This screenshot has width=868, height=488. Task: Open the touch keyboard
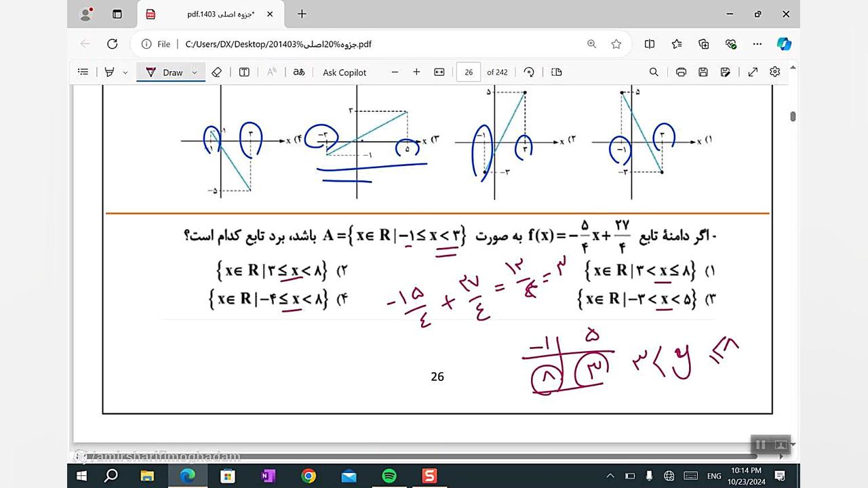coord(691,476)
